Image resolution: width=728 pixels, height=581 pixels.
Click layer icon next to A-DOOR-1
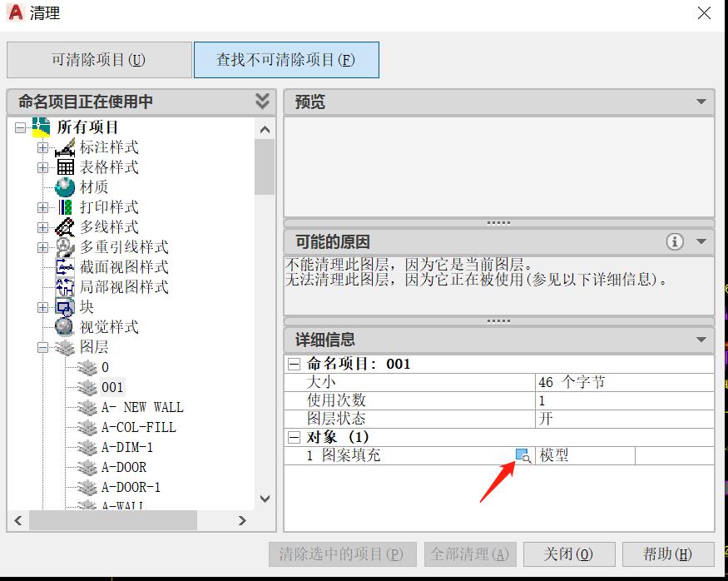[x=87, y=487]
